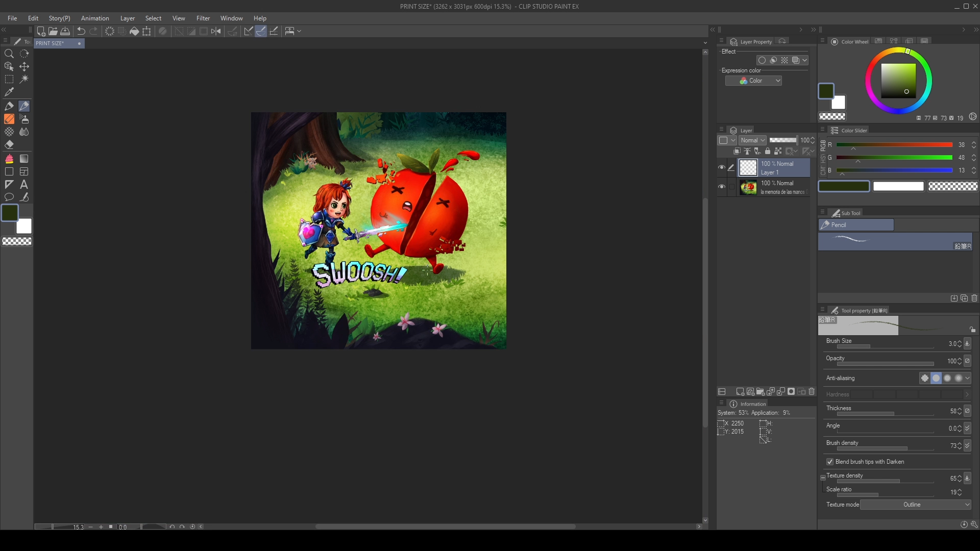This screenshot has width=980, height=551.
Task: Open the Animation menu
Action: pyautogui.click(x=95, y=18)
